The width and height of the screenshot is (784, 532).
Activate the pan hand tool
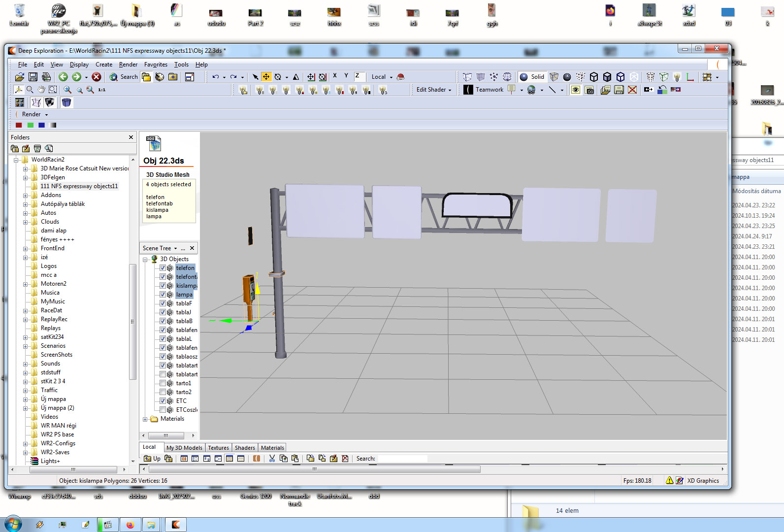point(41,90)
